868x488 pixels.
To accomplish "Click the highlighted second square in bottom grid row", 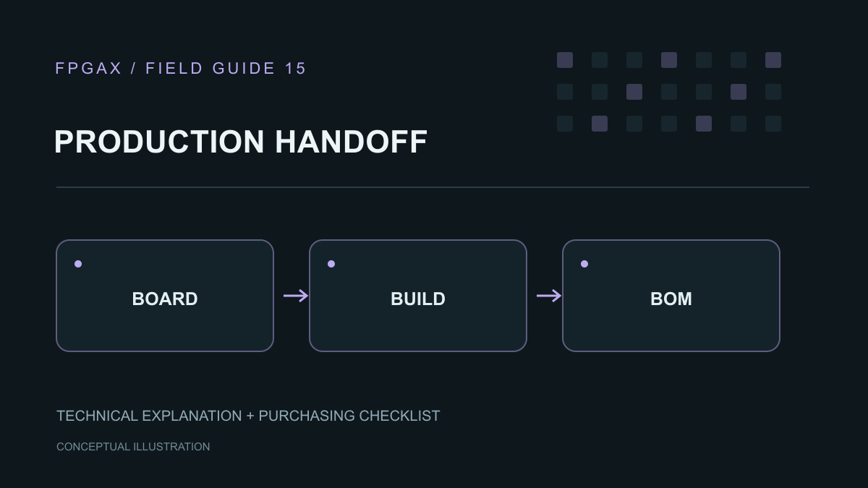I will click(600, 124).
